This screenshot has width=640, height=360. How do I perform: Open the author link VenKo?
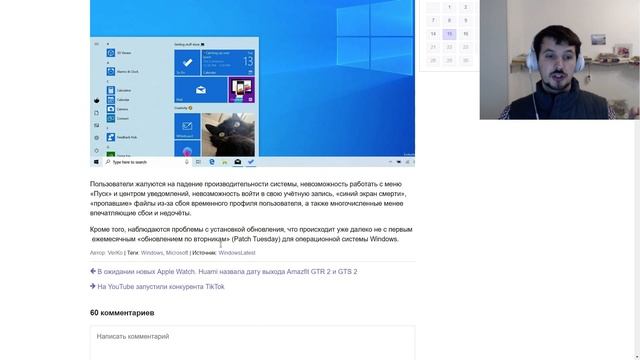pos(115,253)
